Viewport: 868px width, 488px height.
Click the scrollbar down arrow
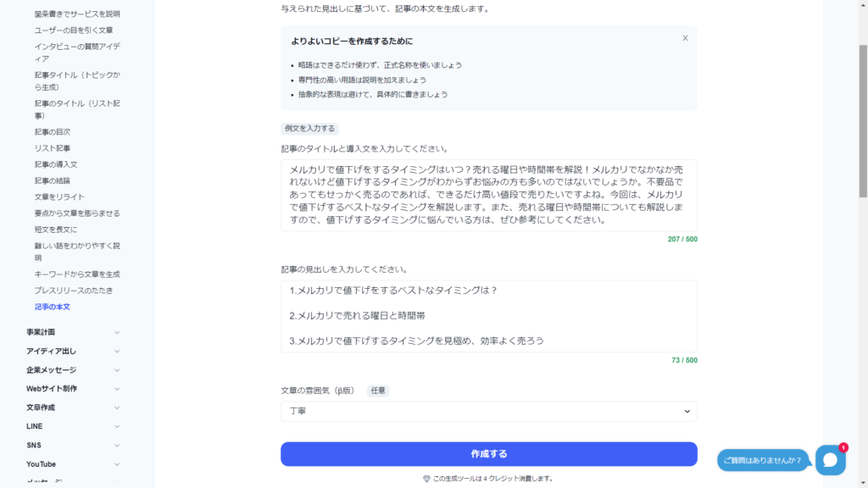863,484
